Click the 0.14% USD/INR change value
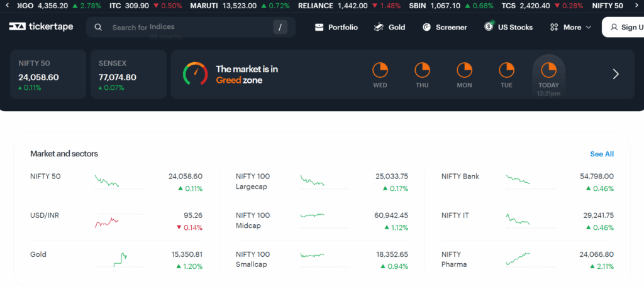 189,227
